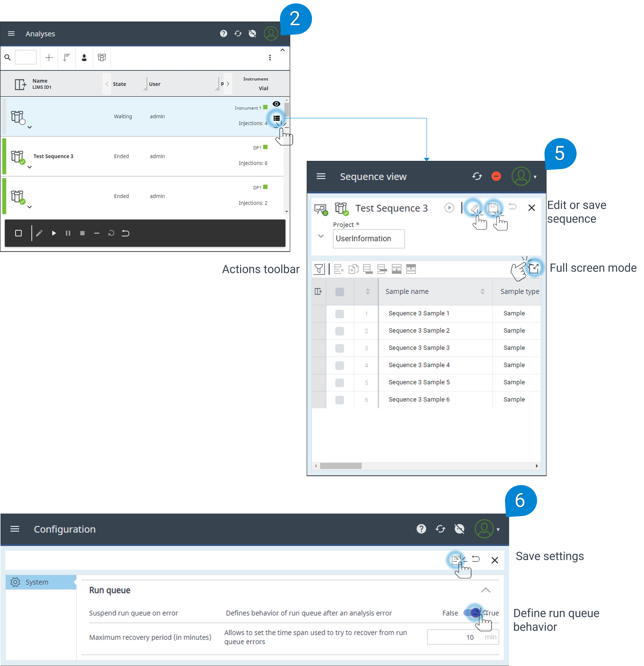Open the hamburger menu in Analyses window
This screenshot has width=644, height=666.
pyautogui.click(x=11, y=34)
